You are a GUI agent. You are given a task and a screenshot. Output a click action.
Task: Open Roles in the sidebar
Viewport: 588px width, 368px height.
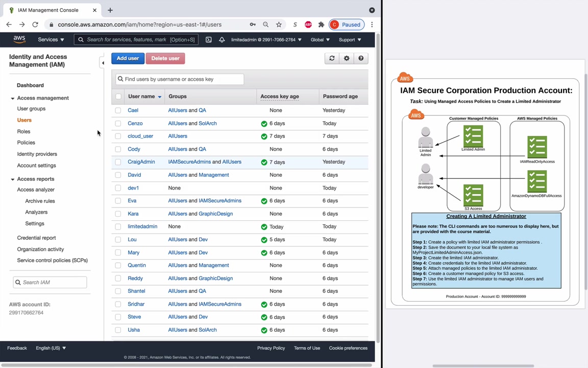click(23, 131)
